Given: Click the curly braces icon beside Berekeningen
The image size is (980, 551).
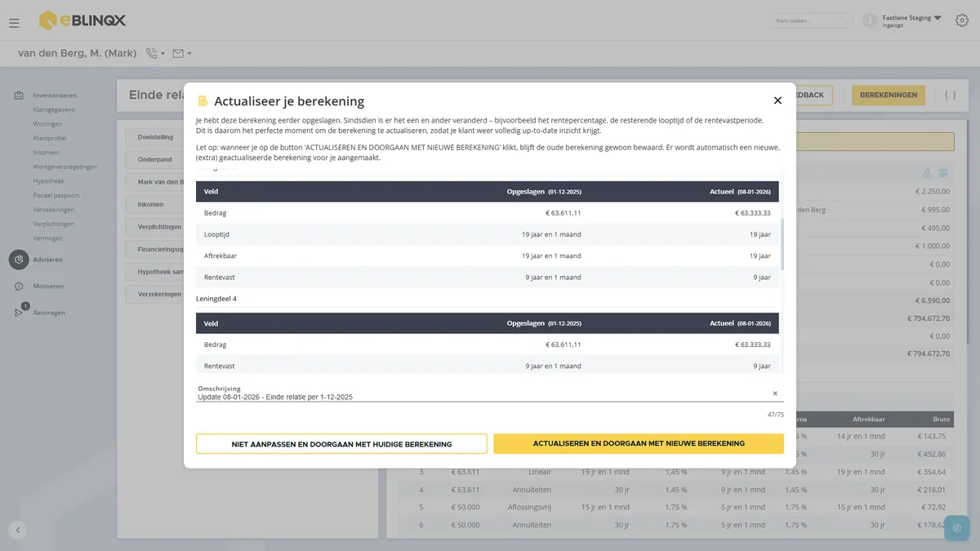Looking at the screenshot, I should pyautogui.click(x=950, y=96).
